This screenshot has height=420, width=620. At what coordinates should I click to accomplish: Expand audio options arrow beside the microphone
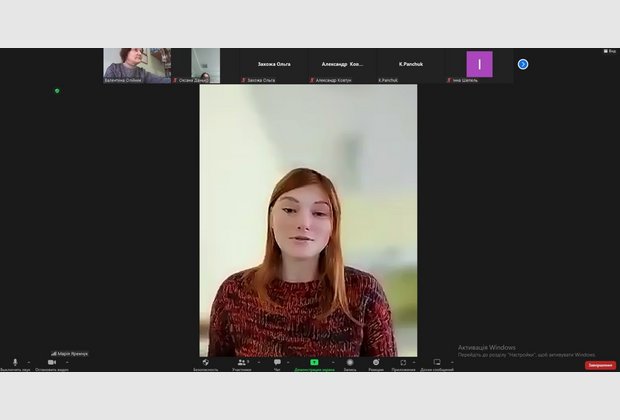point(28,362)
